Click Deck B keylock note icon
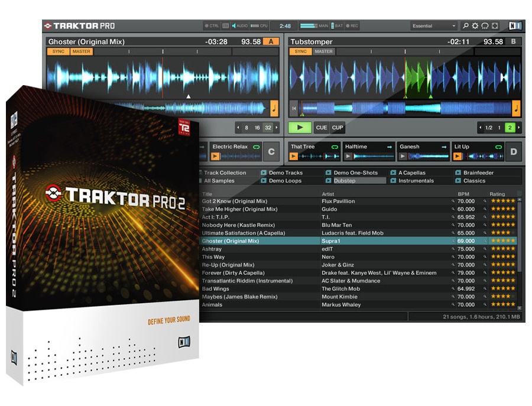This screenshot has height=406, width=532. click(516, 109)
